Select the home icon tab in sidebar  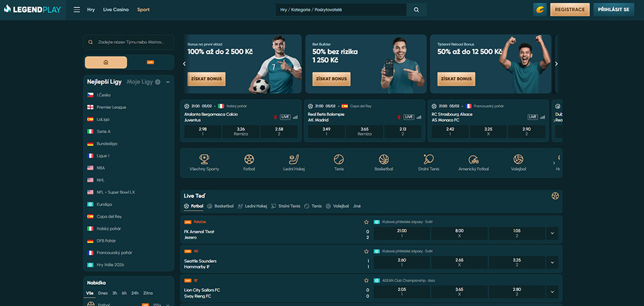click(106, 62)
